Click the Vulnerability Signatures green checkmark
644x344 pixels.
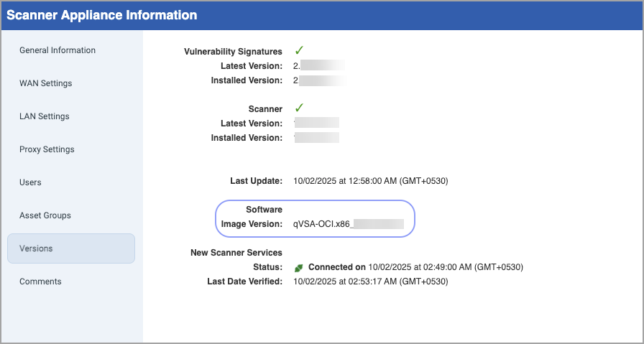298,51
